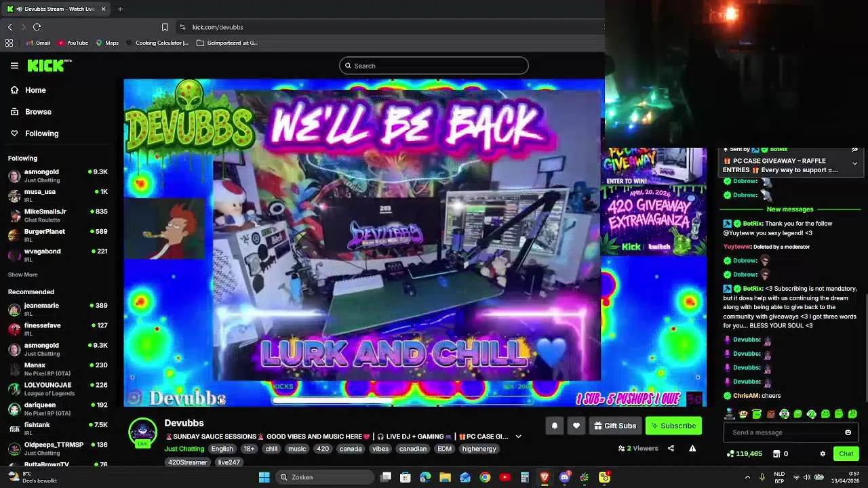Click the taskbar Zoeken search box
Viewport: 868px width, 488px height.
tap(325, 477)
